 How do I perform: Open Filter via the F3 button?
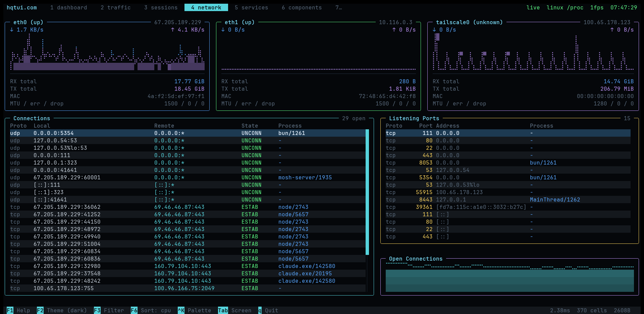(x=109, y=310)
